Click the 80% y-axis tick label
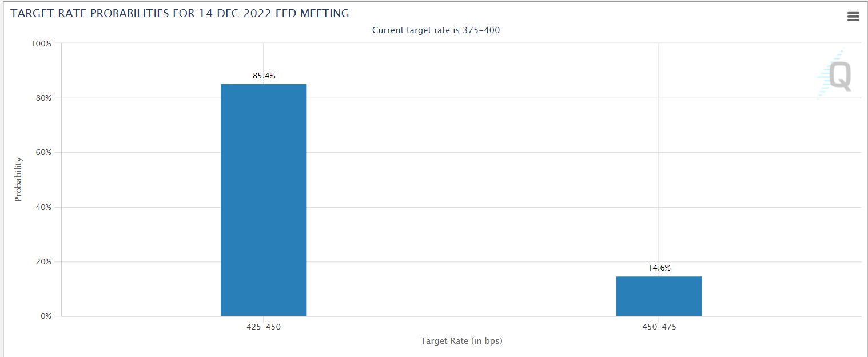868x357 pixels. tap(43, 98)
